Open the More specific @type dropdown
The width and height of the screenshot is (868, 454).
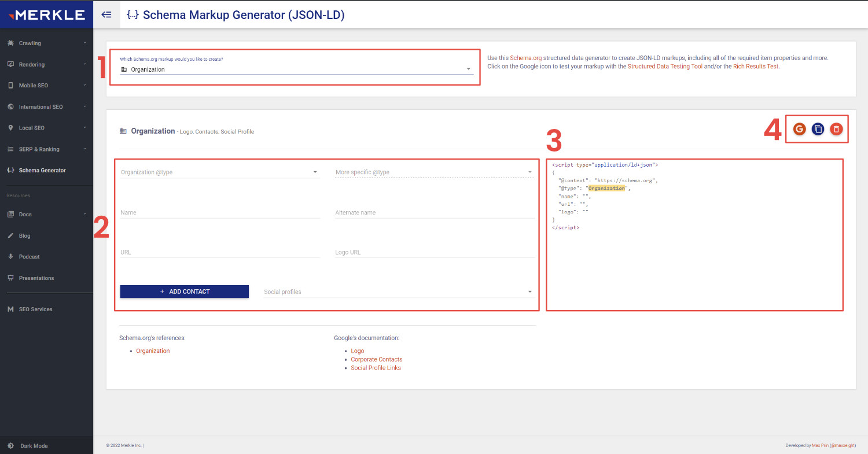click(x=435, y=172)
